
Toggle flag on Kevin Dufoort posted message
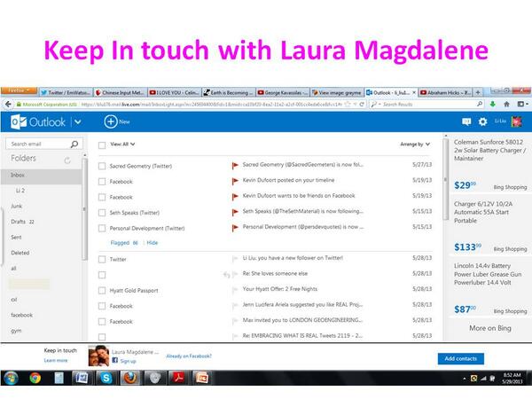[235, 181]
